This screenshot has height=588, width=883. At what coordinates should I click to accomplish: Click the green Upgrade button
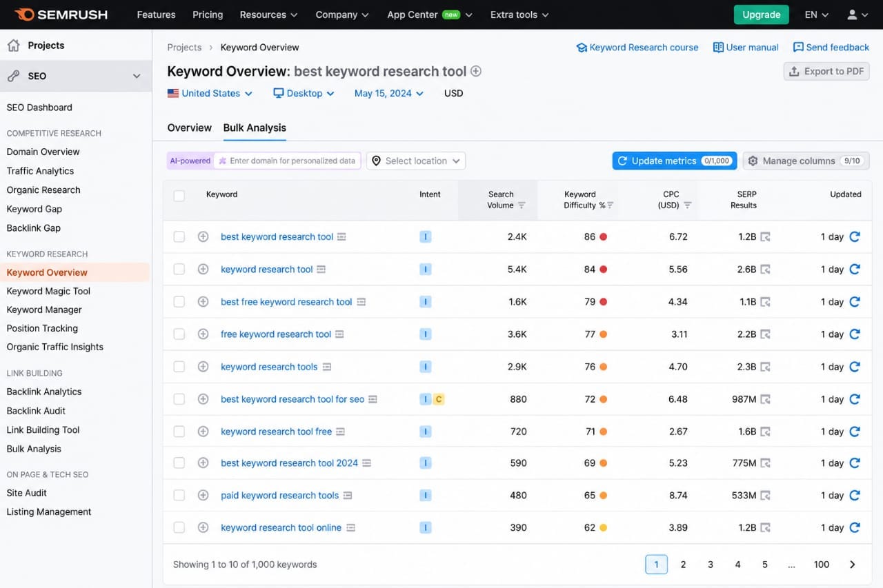pos(762,14)
